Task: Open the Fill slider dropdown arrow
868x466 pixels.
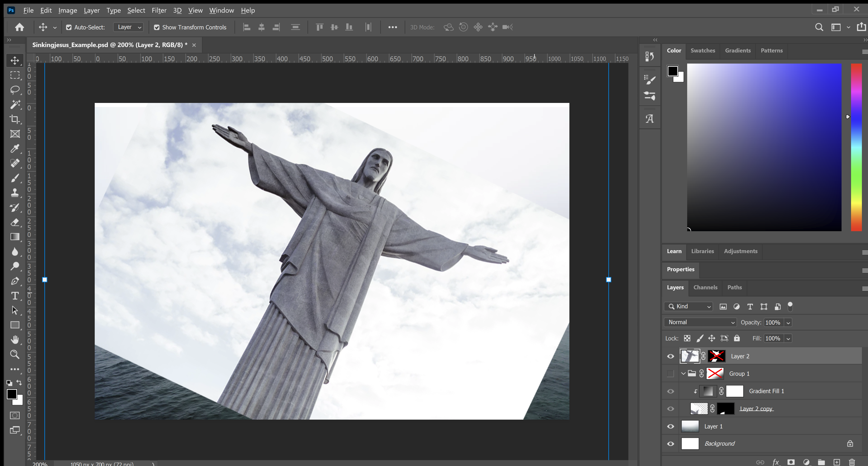Action: pos(788,339)
